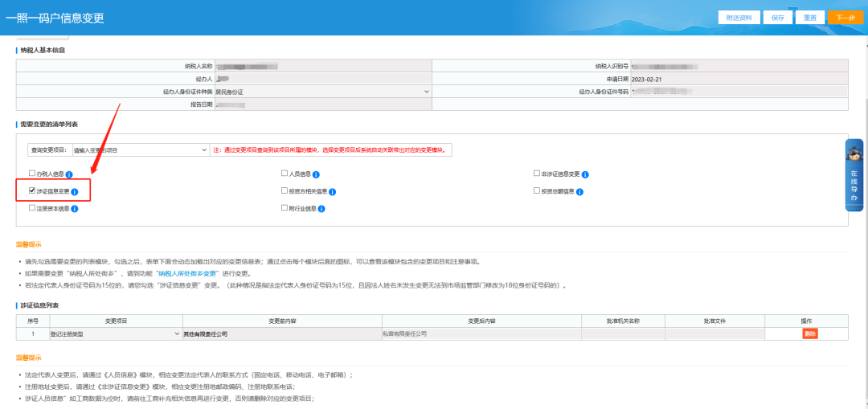Viewport: 868px width, 409px height.
Task: Click the 下一步 button
Action: tap(845, 18)
